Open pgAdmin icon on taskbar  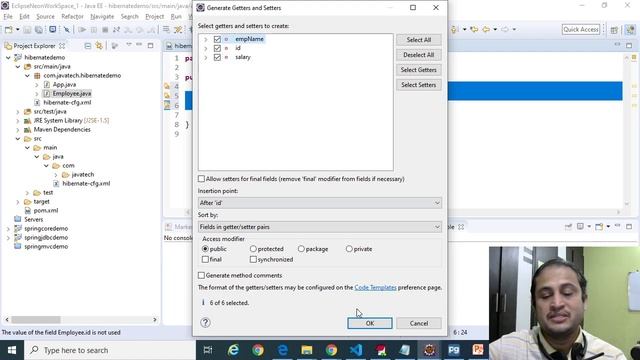454,350
